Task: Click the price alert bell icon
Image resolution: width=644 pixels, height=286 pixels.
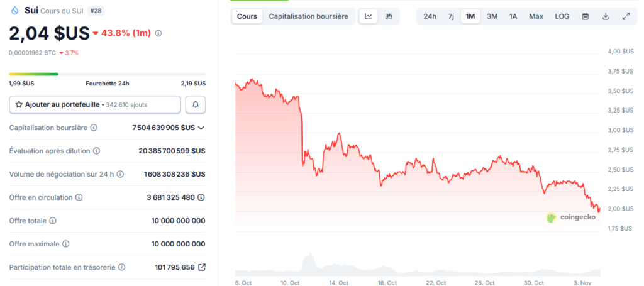Action: 196,104
